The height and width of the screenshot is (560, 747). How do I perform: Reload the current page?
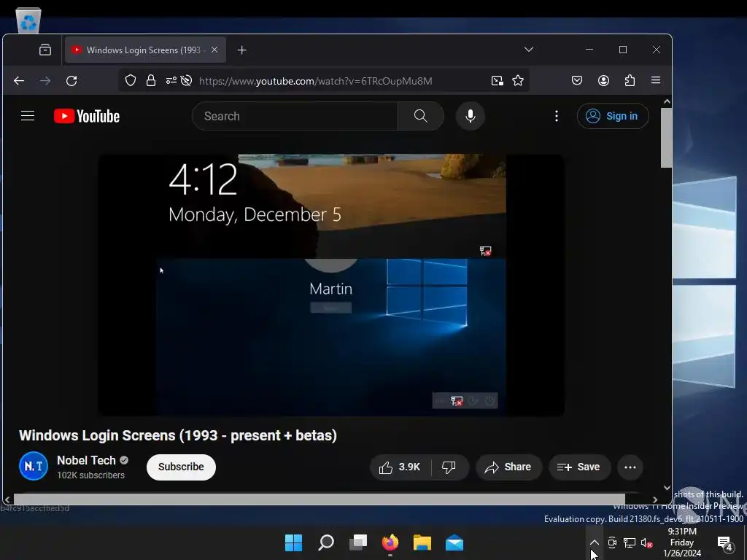tap(71, 81)
